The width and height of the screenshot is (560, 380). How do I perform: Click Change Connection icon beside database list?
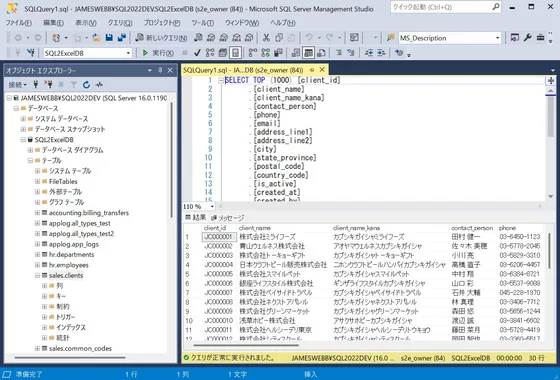click(31, 53)
